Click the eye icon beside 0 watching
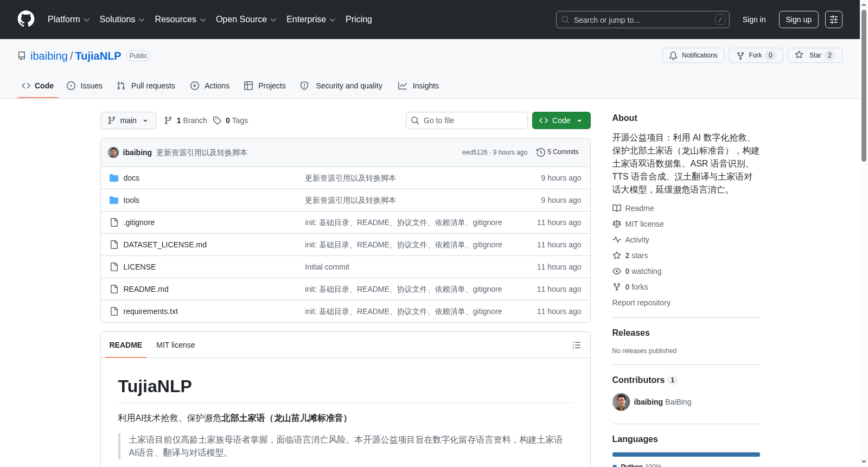The image size is (868, 467). (x=617, y=271)
